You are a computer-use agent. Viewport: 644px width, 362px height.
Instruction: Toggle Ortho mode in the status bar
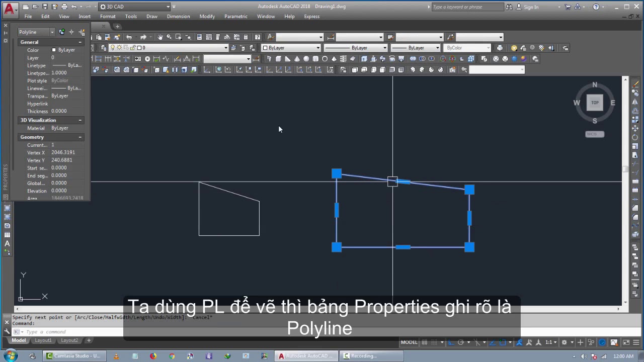pos(451,342)
